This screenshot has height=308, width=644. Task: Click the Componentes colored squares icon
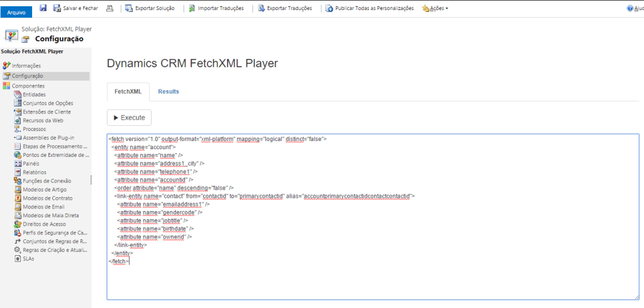[6, 86]
